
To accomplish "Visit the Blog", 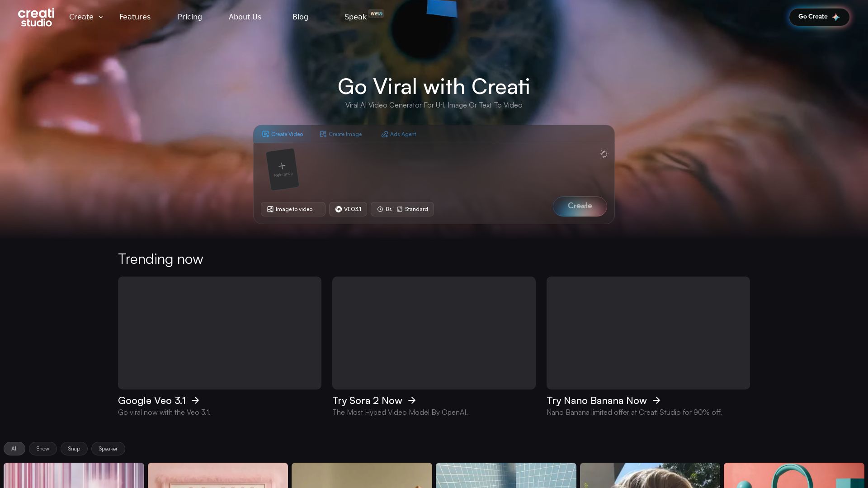I will (300, 17).
